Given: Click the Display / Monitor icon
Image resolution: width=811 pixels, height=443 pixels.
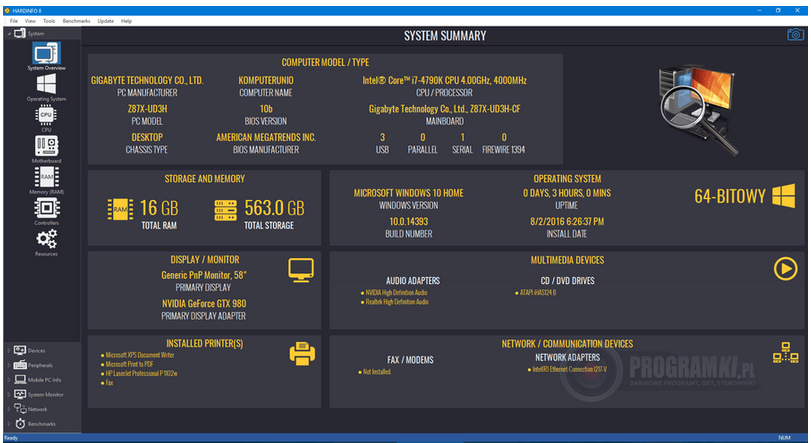Looking at the screenshot, I should (x=301, y=269).
